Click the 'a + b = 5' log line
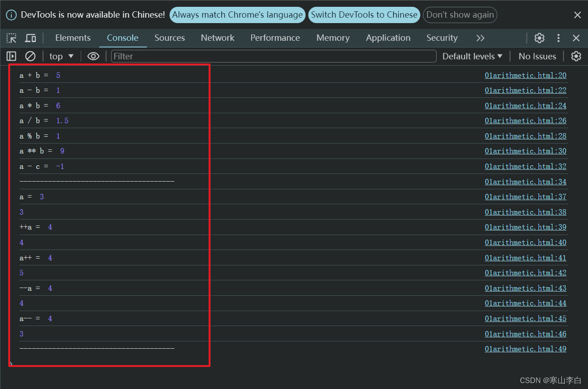588x389 pixels. 40,76
